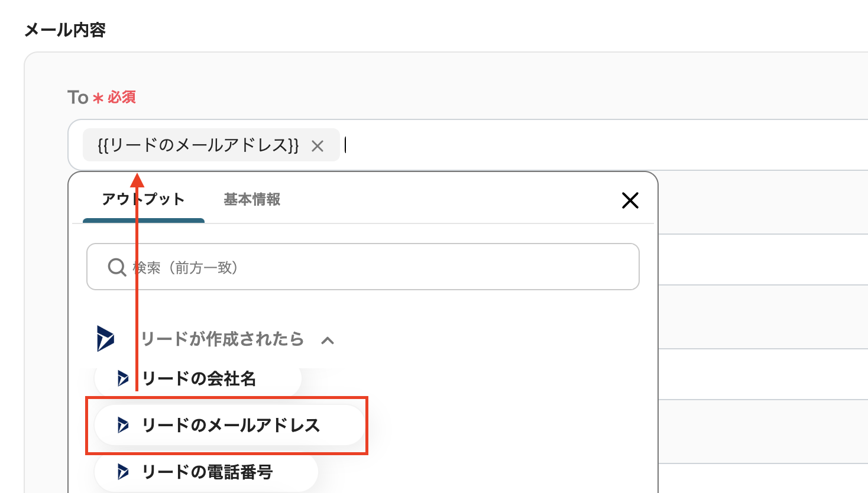
Task: Insert the リードの会社名 output
Action: click(199, 378)
